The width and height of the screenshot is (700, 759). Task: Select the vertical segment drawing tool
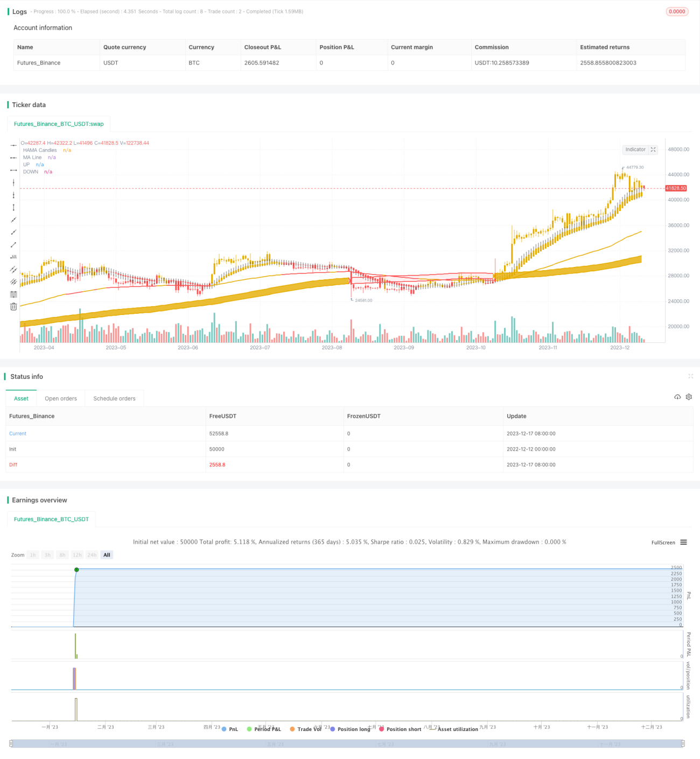[x=13, y=207]
